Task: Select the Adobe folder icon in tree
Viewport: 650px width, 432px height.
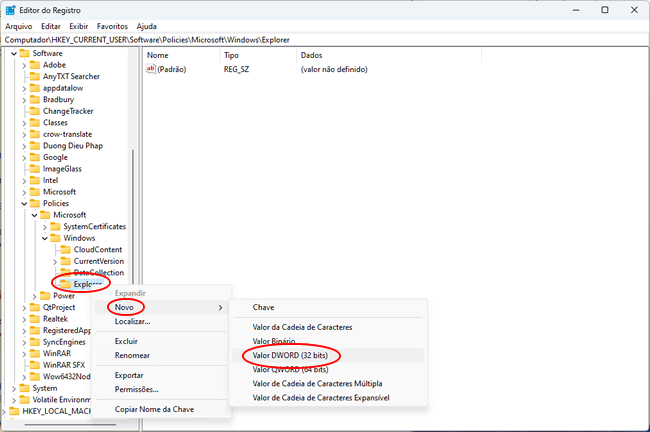Action: [35, 65]
